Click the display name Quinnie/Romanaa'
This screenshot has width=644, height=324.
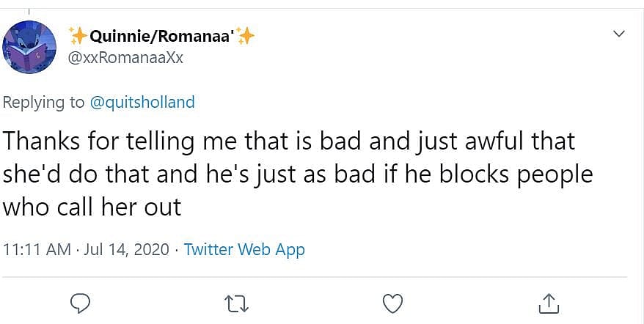pos(163,35)
